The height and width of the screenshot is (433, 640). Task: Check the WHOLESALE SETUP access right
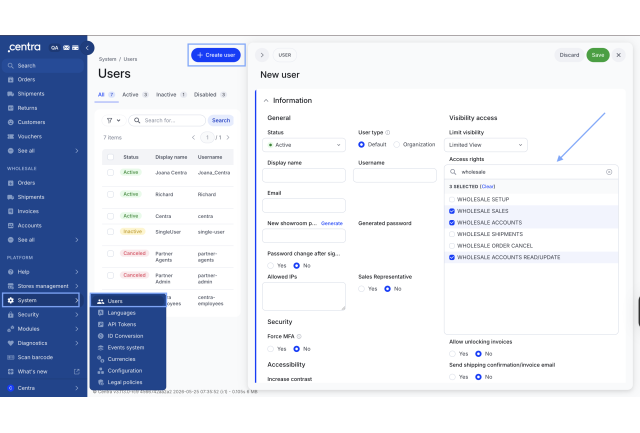[x=452, y=200]
